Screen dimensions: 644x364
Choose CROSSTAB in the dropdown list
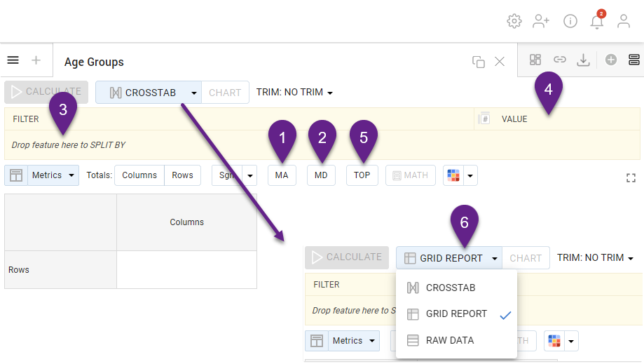click(x=450, y=288)
